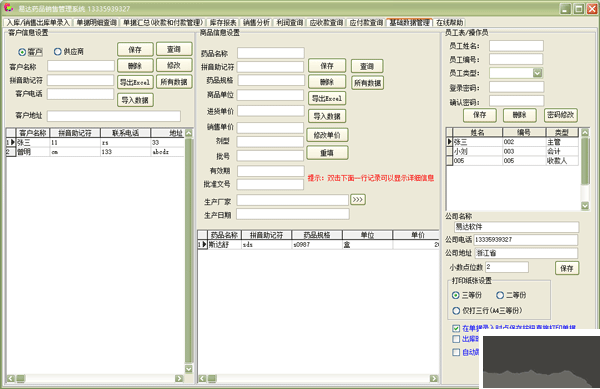Click drug table horizontal scrollbar right arrow
The image size is (600, 389).
[x=434, y=378]
